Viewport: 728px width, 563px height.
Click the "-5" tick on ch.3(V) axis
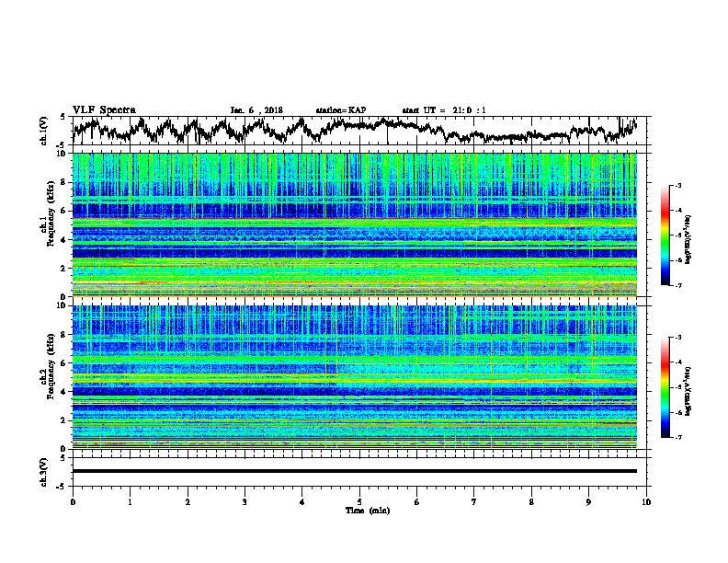point(61,487)
